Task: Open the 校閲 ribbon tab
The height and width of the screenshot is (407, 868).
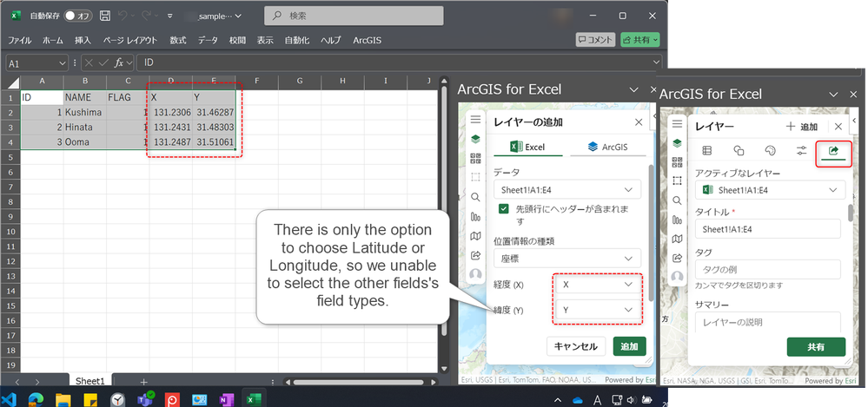Action: 237,41
